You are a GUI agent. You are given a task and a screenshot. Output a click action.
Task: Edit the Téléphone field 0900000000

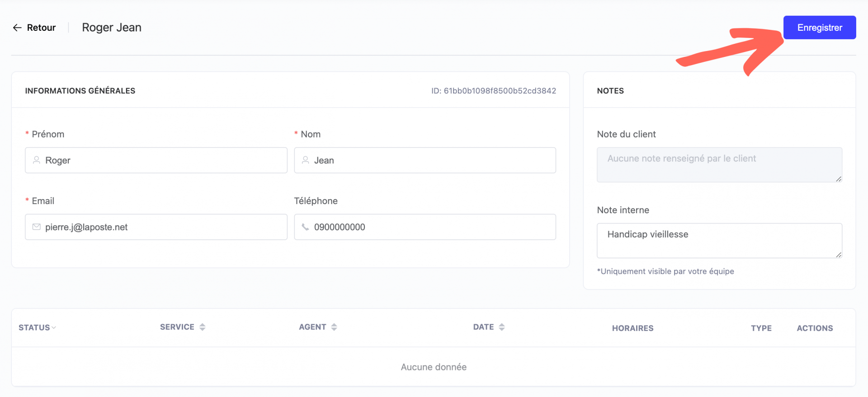coord(425,227)
